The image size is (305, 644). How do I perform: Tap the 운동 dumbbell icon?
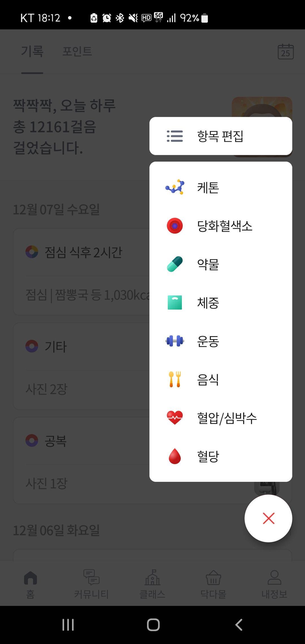coord(175,341)
